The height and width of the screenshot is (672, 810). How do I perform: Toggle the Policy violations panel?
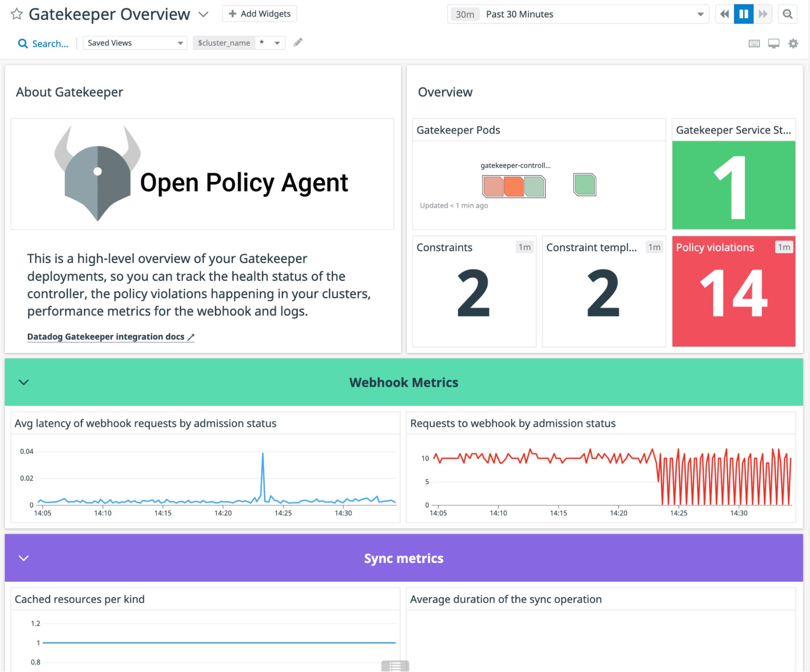coord(734,293)
